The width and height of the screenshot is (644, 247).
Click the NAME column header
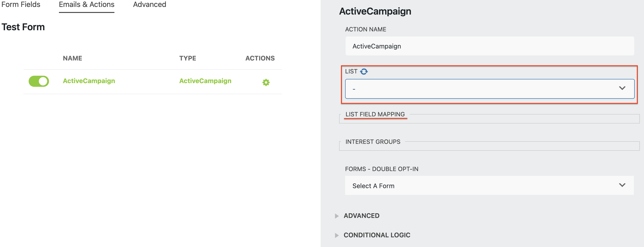click(72, 58)
